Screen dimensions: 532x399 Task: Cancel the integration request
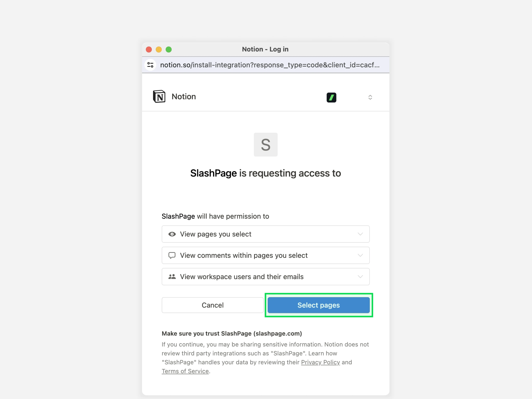coord(213,305)
